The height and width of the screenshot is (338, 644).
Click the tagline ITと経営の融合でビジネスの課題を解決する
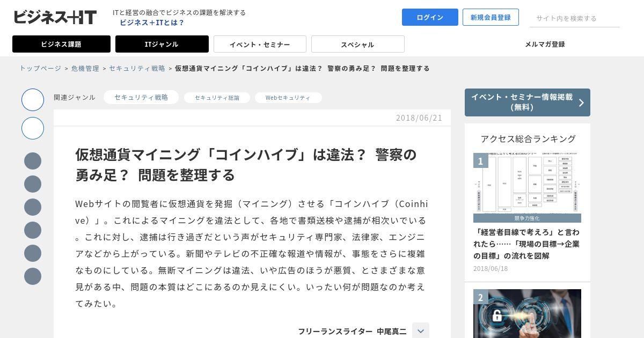179,12
